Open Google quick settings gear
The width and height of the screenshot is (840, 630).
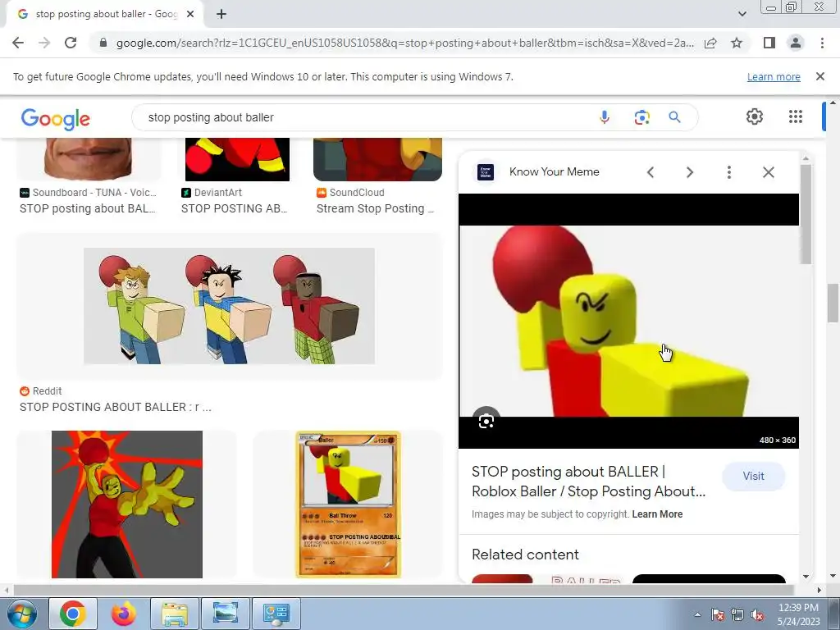(755, 116)
